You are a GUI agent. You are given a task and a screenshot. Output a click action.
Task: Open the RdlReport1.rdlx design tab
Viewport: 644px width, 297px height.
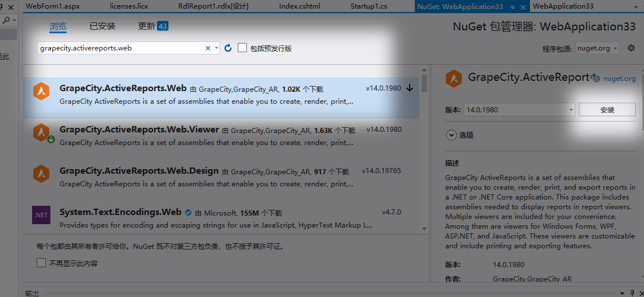[214, 6]
